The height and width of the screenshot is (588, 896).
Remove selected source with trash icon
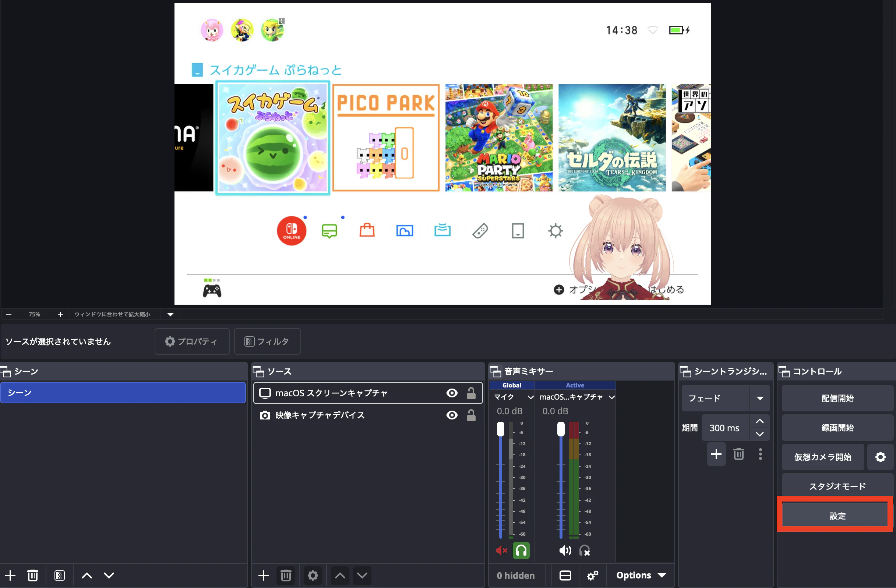click(x=286, y=575)
